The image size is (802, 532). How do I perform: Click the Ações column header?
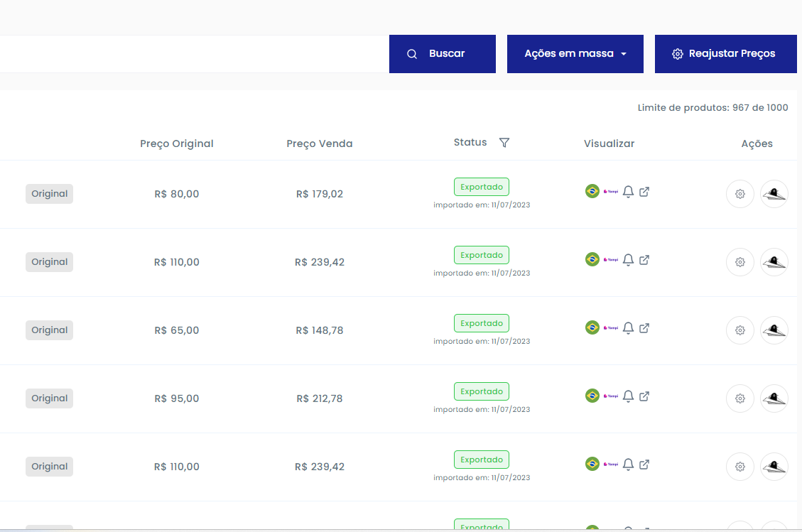point(757,143)
